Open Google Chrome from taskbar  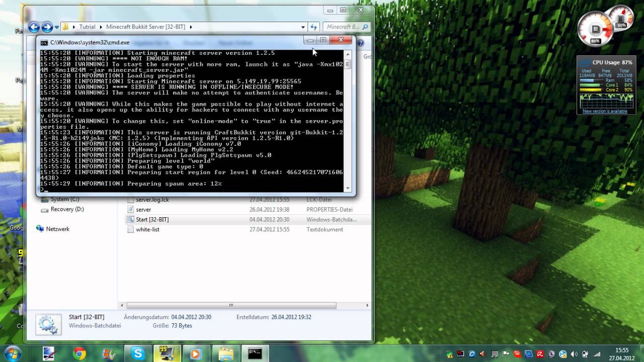click(x=79, y=354)
